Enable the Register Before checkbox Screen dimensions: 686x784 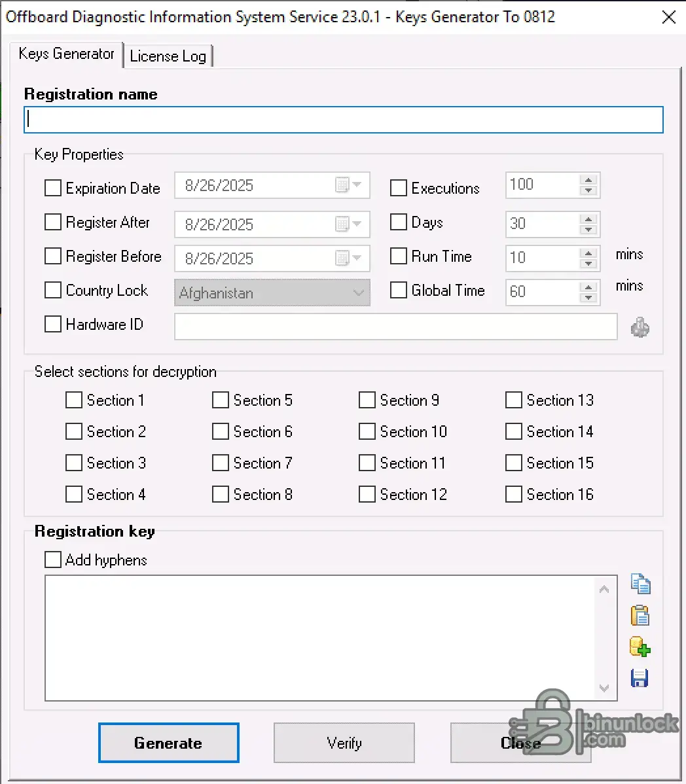(53, 256)
